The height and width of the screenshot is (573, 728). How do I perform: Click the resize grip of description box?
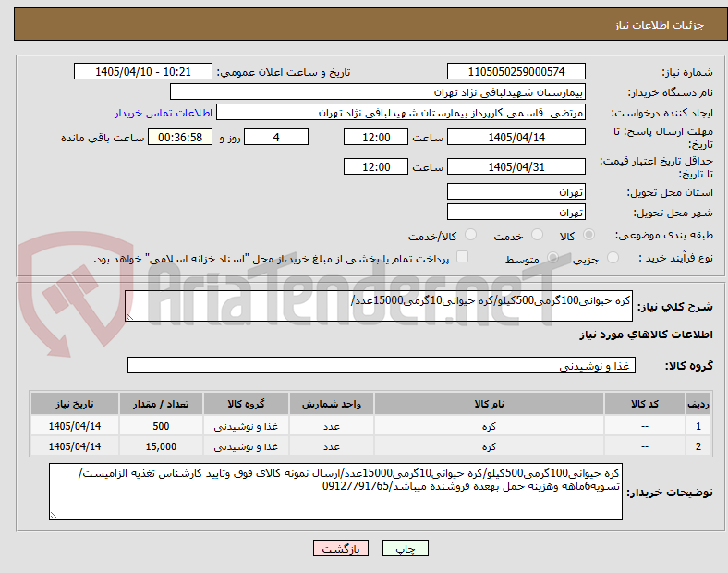click(x=129, y=317)
